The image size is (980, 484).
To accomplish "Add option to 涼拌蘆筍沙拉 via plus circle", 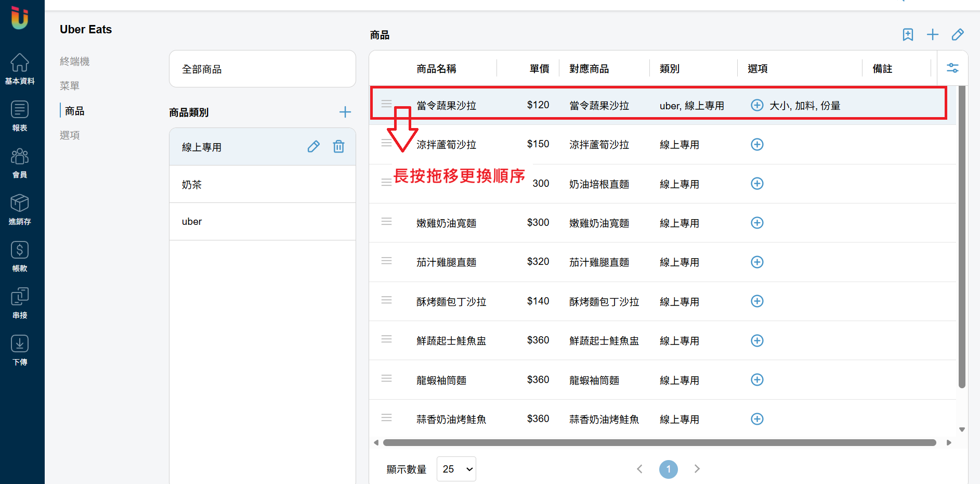I will click(757, 144).
